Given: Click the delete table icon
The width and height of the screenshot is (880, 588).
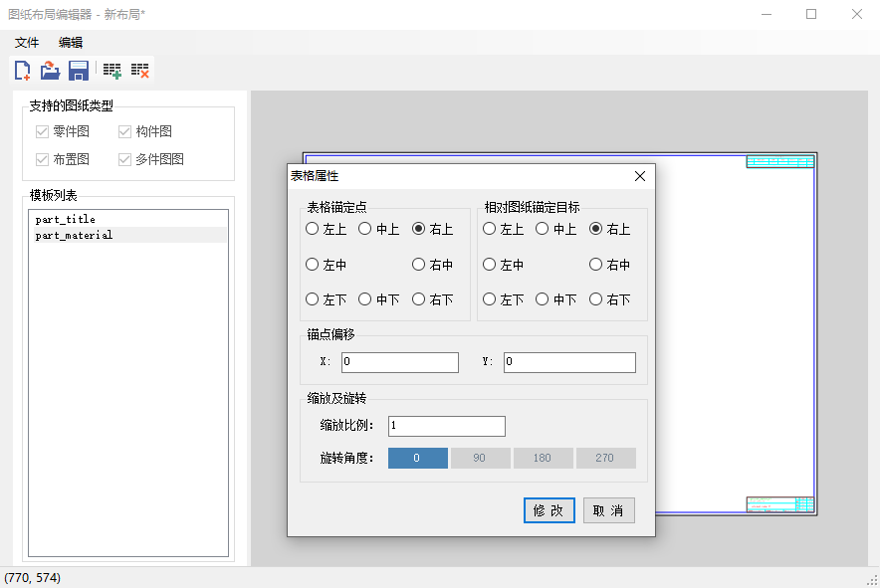Looking at the screenshot, I should point(140,71).
